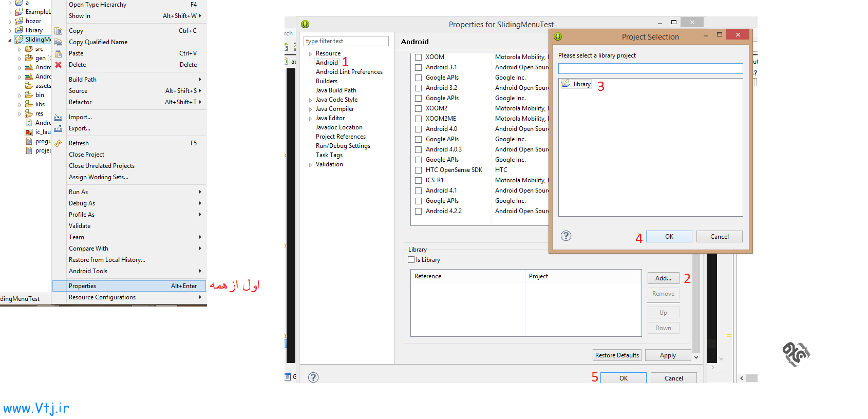Click the red Delete icon in context menu
The width and height of the screenshot is (868, 419).
[59, 65]
